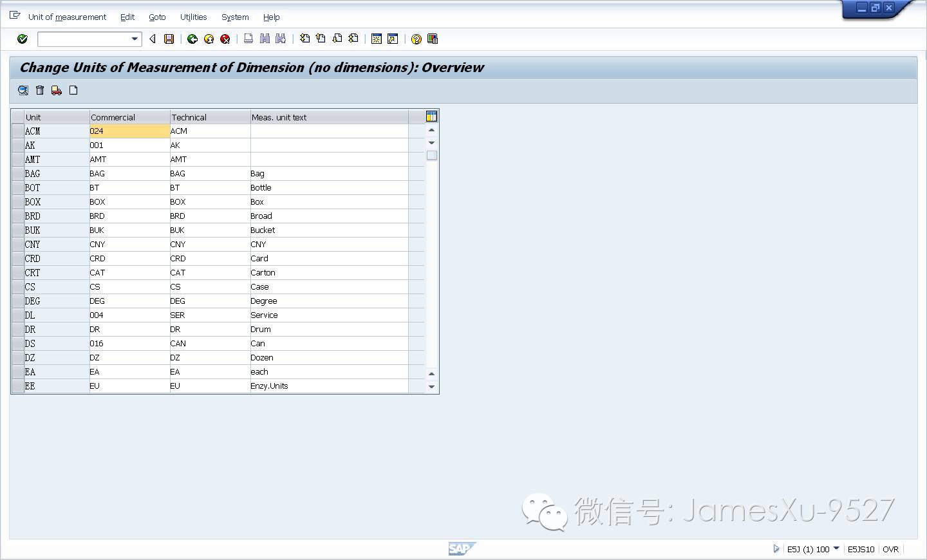Click the green Back arrow icon

click(x=192, y=39)
